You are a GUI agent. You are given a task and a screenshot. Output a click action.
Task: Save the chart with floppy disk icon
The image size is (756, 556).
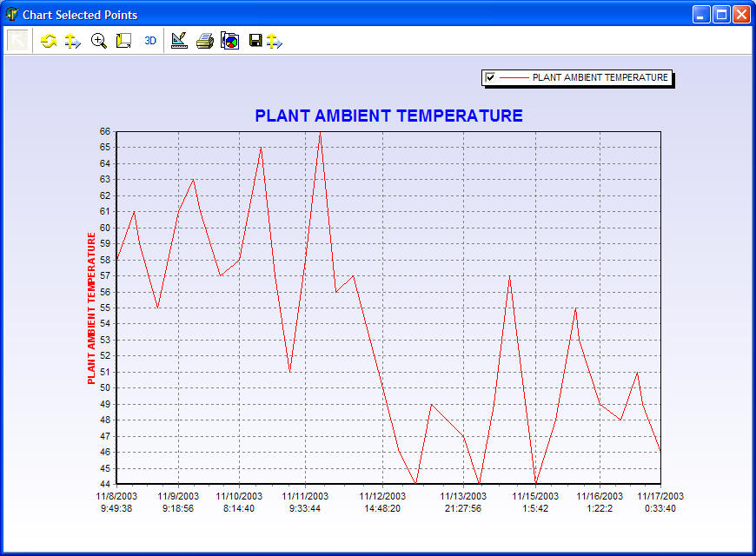(x=255, y=41)
